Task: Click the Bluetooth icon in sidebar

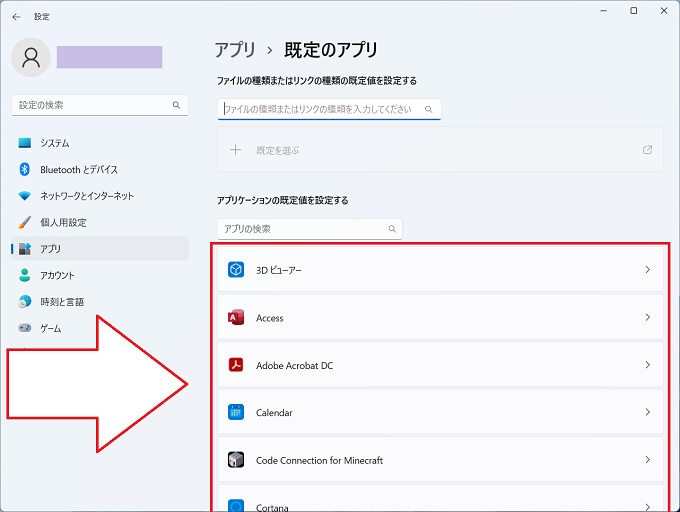Action: [25, 169]
